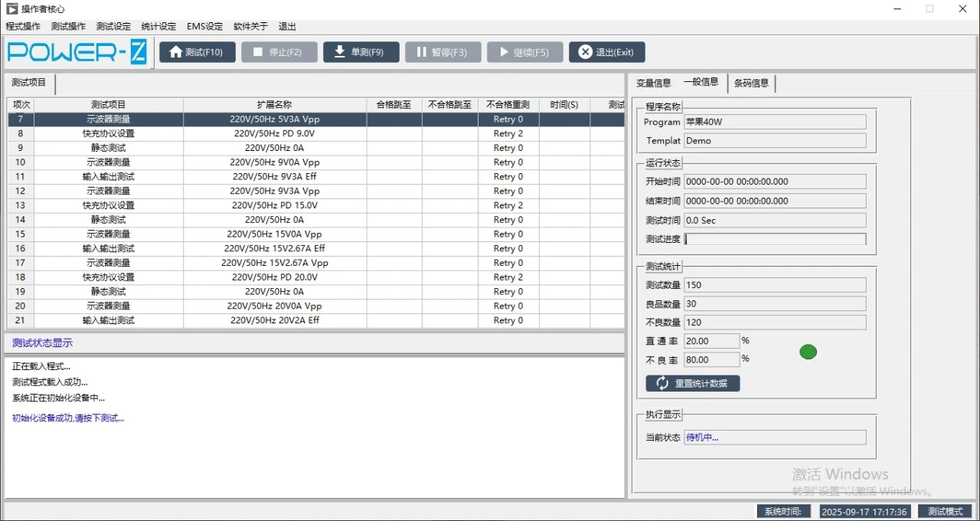Switch to the 变量信息 tab
This screenshot has height=521, width=980.
(x=653, y=83)
